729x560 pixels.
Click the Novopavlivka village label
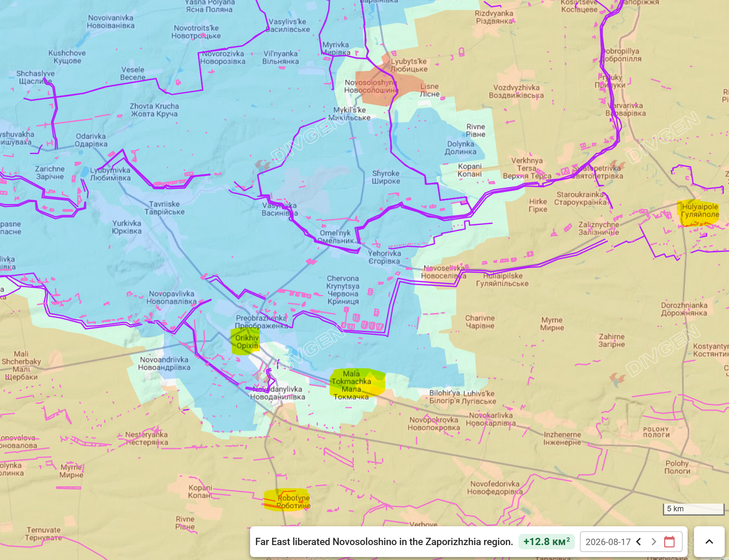[x=172, y=297]
